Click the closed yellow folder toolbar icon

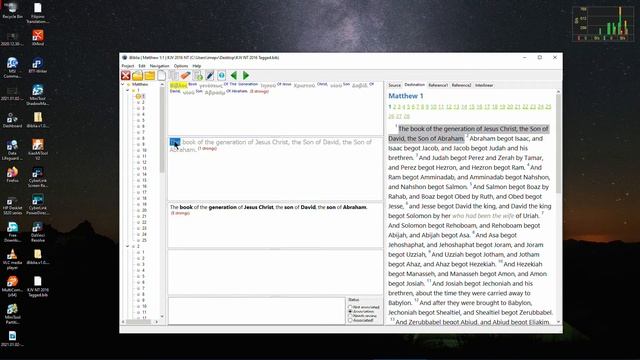149,76
